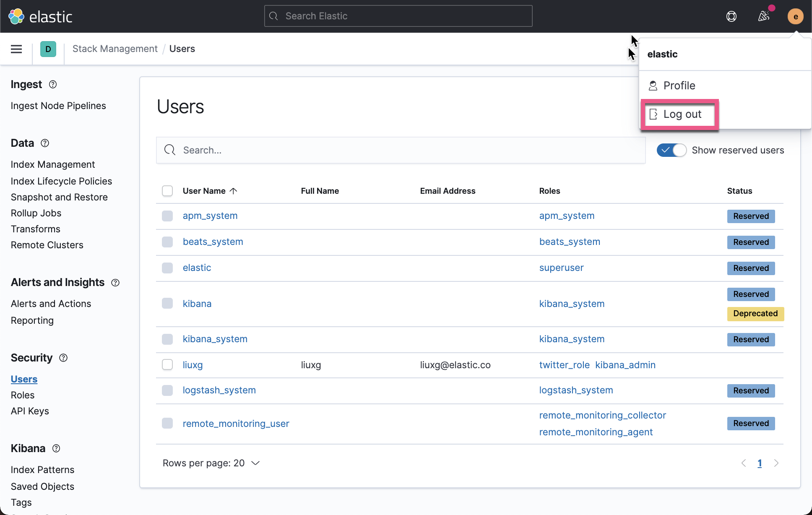Click inside the Search Elastic field
The image size is (812, 515).
tap(398, 16)
